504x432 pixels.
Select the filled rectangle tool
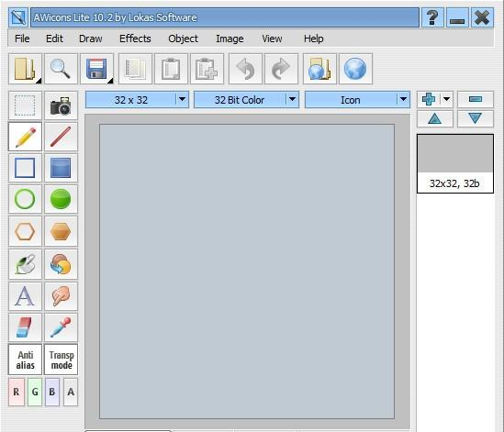[x=61, y=168]
